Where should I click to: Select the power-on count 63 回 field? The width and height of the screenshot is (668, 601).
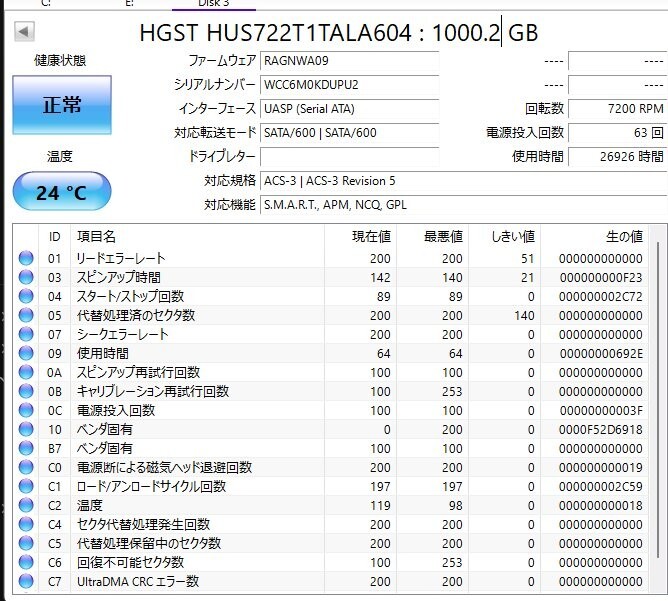pos(617,132)
